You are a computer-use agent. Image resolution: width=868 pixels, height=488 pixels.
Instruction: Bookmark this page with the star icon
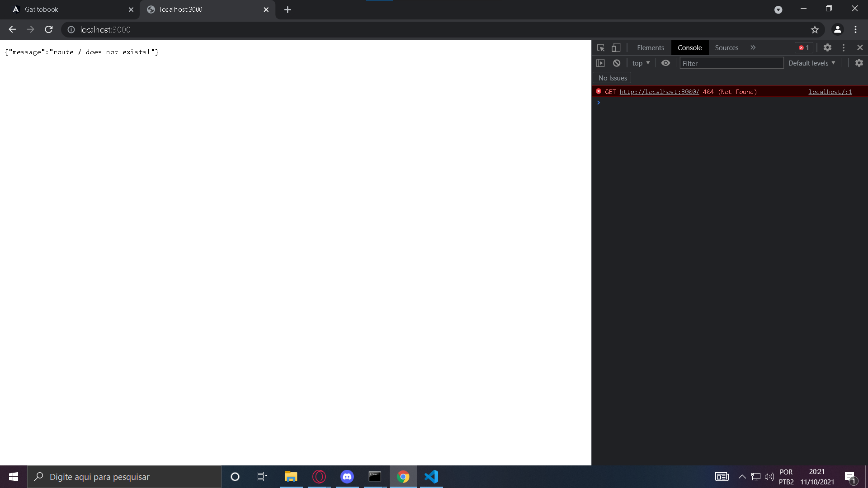click(x=815, y=29)
